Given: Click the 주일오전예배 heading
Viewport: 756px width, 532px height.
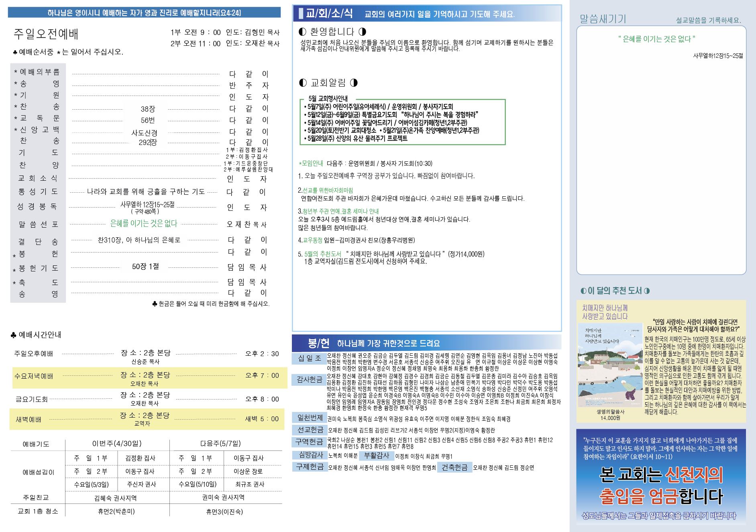Looking at the screenshot, I should tap(46, 35).
